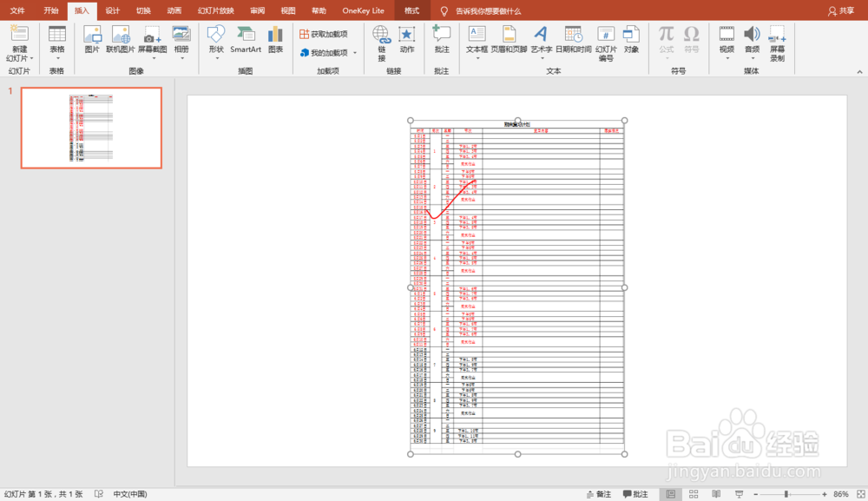The image size is (868, 501).
Task: Switch to the Animations (动画) tab
Action: pos(174,10)
